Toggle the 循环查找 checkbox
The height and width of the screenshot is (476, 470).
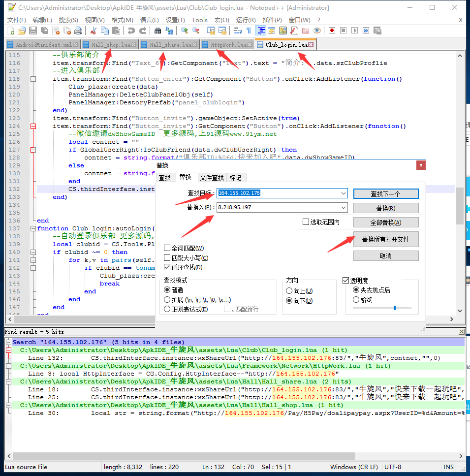(x=167, y=267)
